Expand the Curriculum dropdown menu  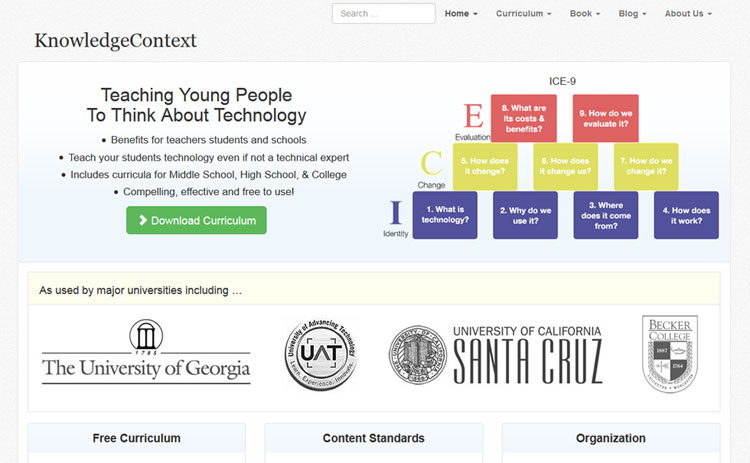tap(524, 14)
